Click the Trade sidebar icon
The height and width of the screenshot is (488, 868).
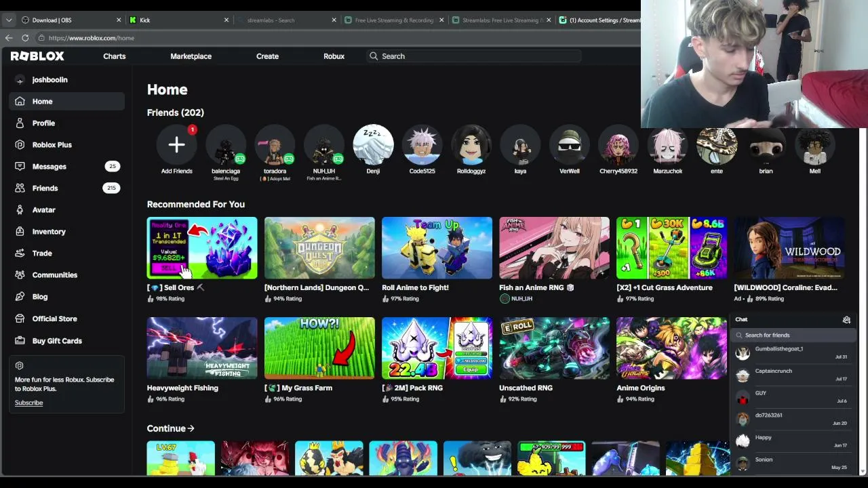coord(20,253)
